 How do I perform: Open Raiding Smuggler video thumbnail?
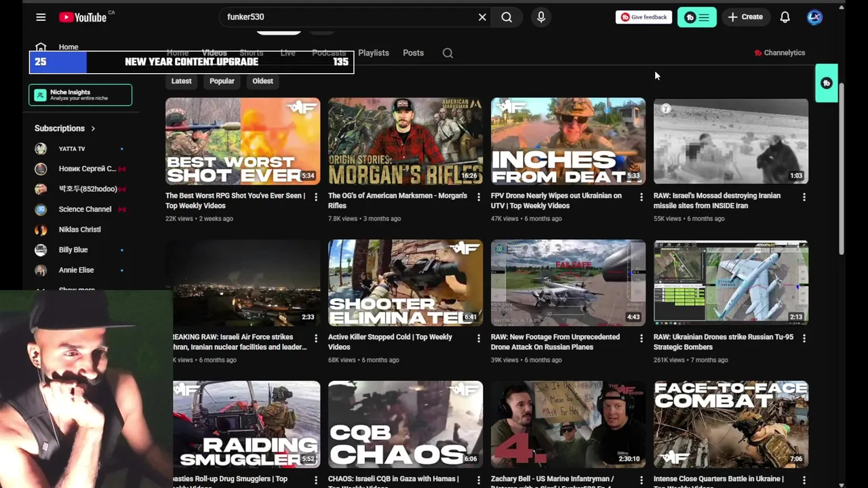coord(247,424)
